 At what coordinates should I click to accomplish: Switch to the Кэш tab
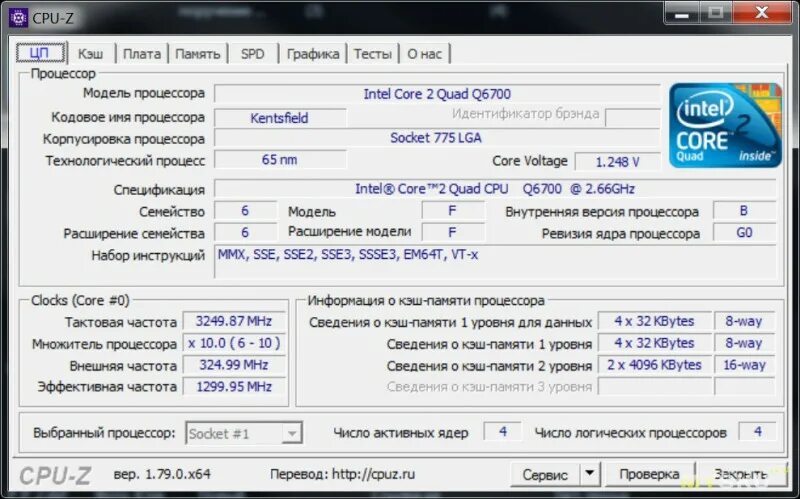tap(90, 54)
